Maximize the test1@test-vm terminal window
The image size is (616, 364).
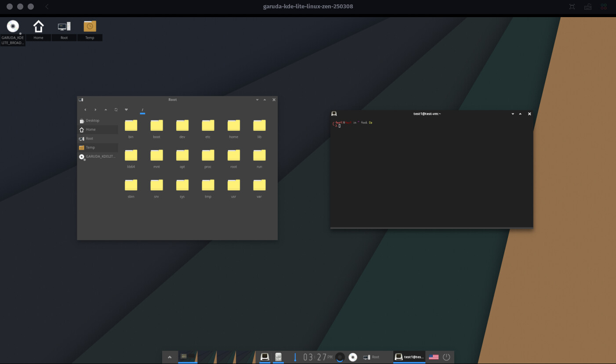(520, 114)
